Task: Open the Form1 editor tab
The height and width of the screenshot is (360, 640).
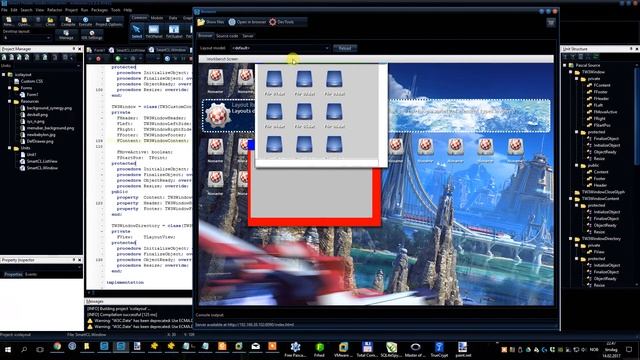Action: (x=96, y=50)
